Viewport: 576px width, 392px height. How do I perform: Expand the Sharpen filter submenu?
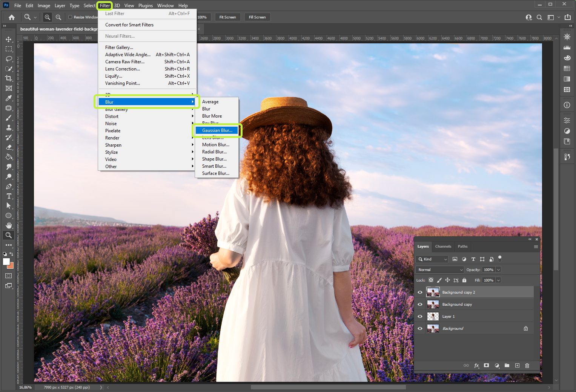click(147, 145)
